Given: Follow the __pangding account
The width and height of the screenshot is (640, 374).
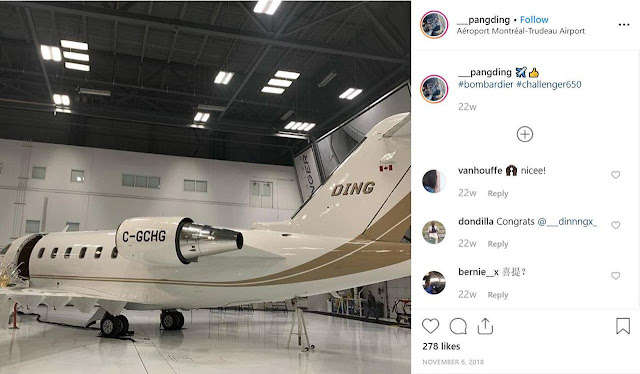Looking at the screenshot, I should [534, 20].
